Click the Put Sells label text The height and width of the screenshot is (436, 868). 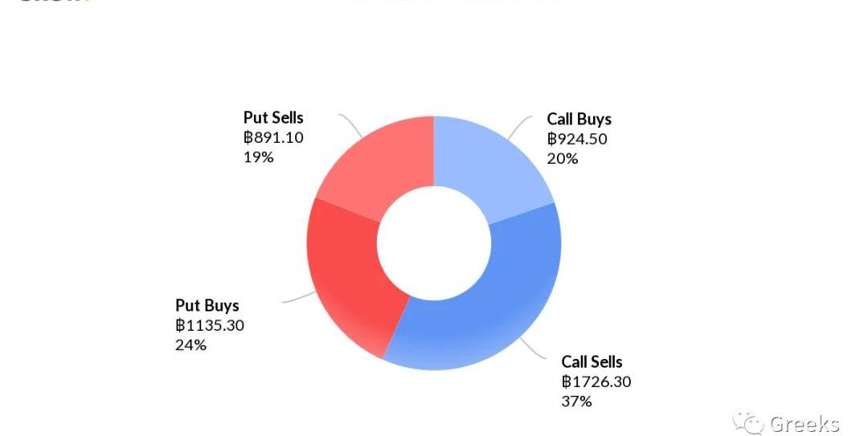(273, 118)
